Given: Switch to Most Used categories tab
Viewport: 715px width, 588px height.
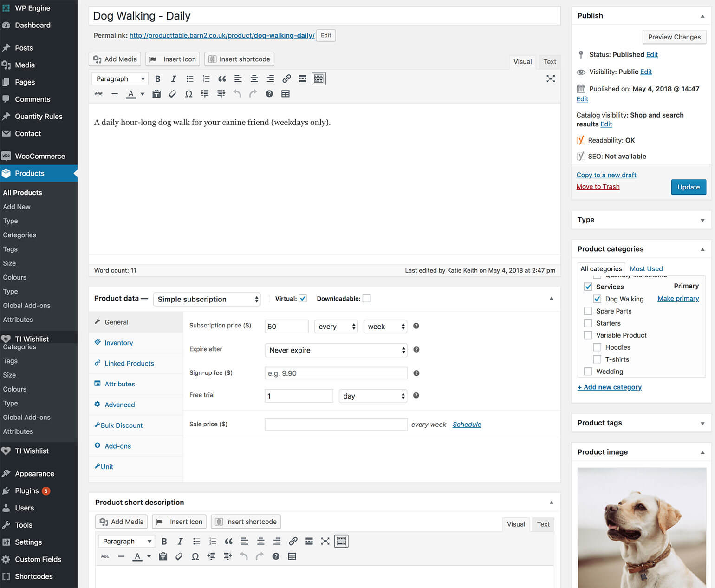Looking at the screenshot, I should point(646,269).
